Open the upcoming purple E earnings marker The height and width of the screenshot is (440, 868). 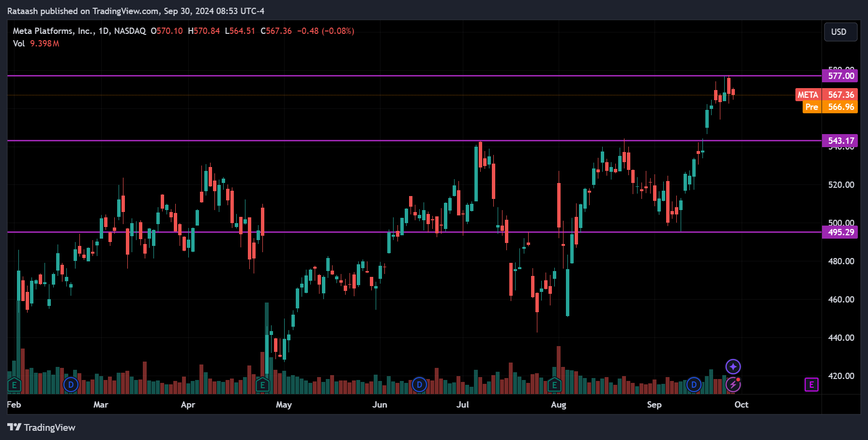tap(811, 385)
